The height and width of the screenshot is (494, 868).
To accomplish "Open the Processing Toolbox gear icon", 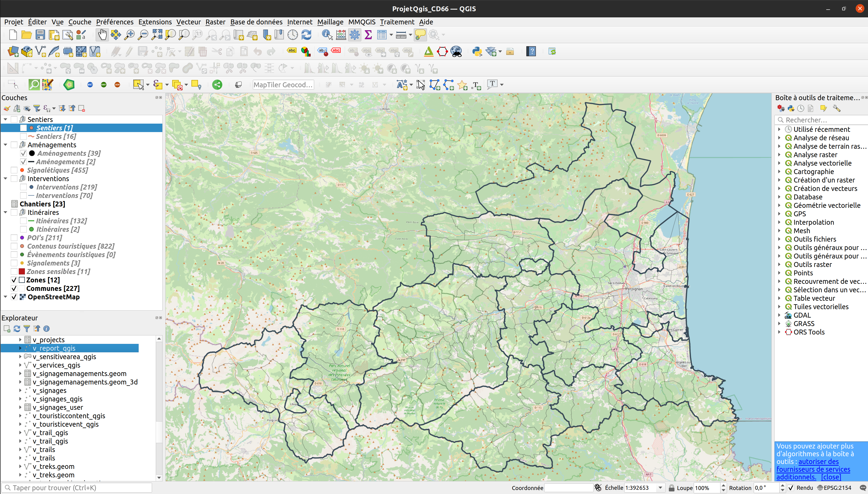I will click(355, 35).
